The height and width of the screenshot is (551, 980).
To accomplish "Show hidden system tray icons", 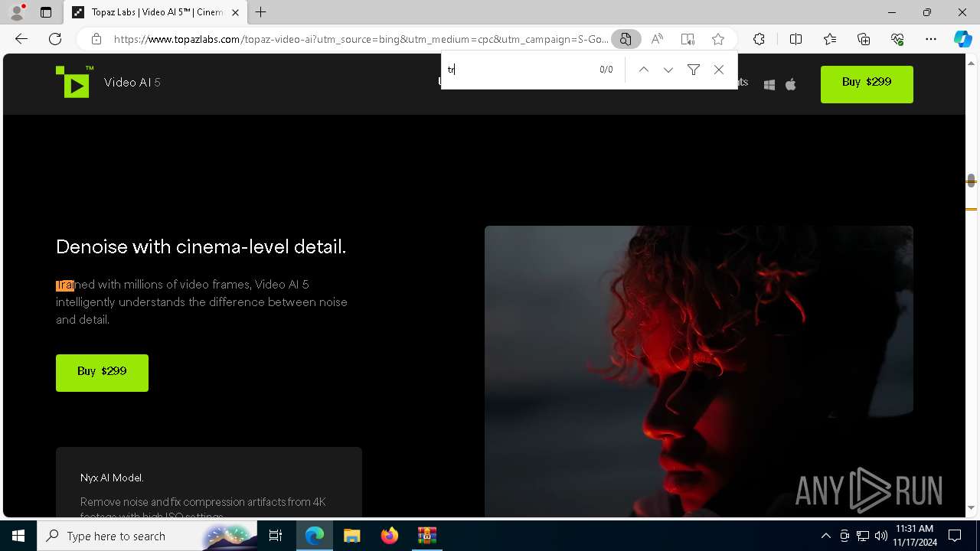I will pyautogui.click(x=825, y=536).
